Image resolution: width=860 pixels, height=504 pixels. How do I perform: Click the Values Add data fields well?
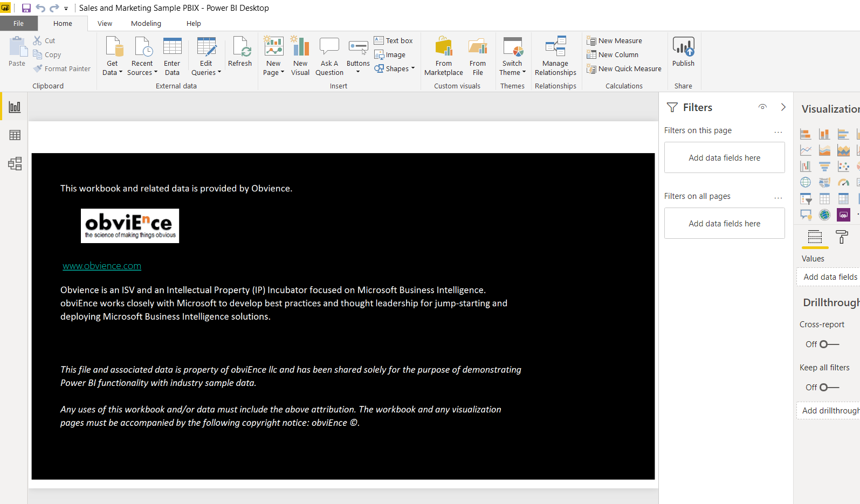tap(828, 277)
